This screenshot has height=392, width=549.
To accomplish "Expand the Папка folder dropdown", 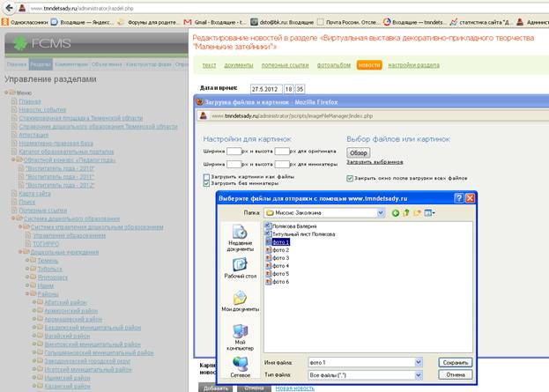I will coord(381,213).
